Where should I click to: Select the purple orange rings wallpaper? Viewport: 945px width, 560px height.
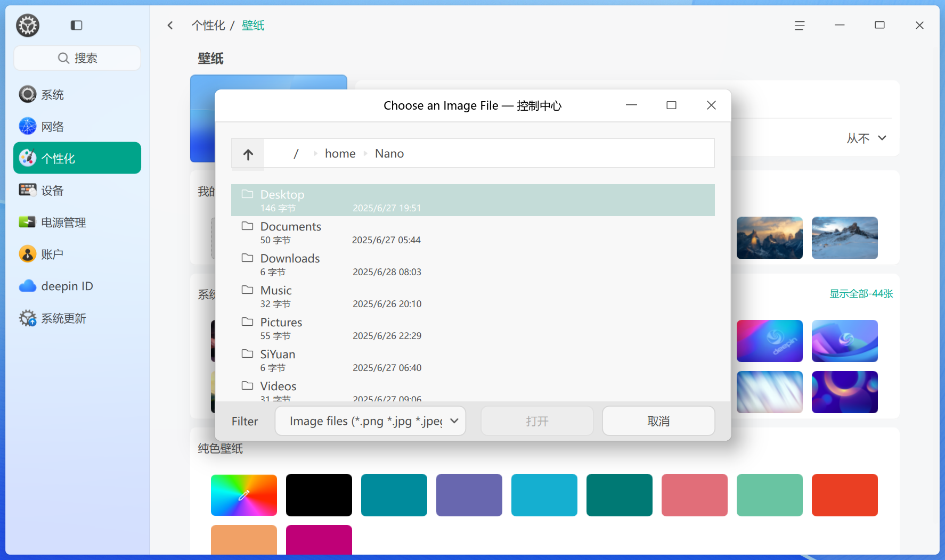point(845,392)
